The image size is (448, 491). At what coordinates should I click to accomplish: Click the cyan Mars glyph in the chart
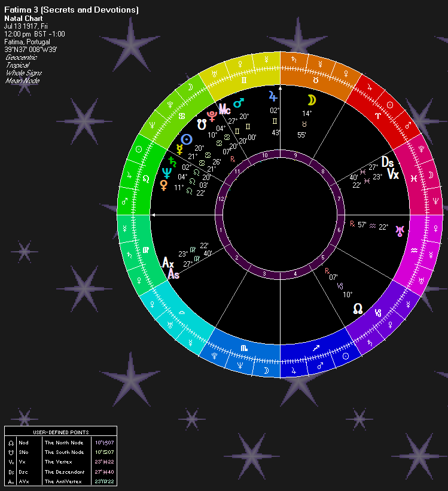(x=239, y=102)
